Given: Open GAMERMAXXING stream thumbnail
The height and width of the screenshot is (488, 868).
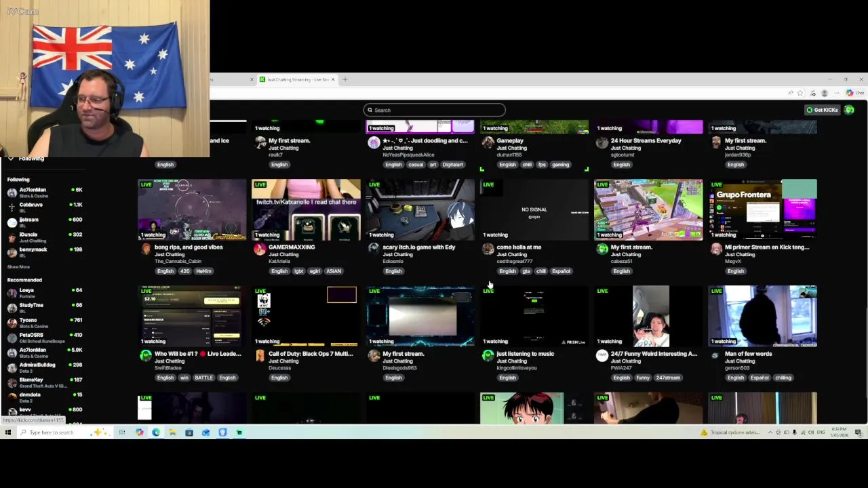Looking at the screenshot, I should tap(306, 209).
